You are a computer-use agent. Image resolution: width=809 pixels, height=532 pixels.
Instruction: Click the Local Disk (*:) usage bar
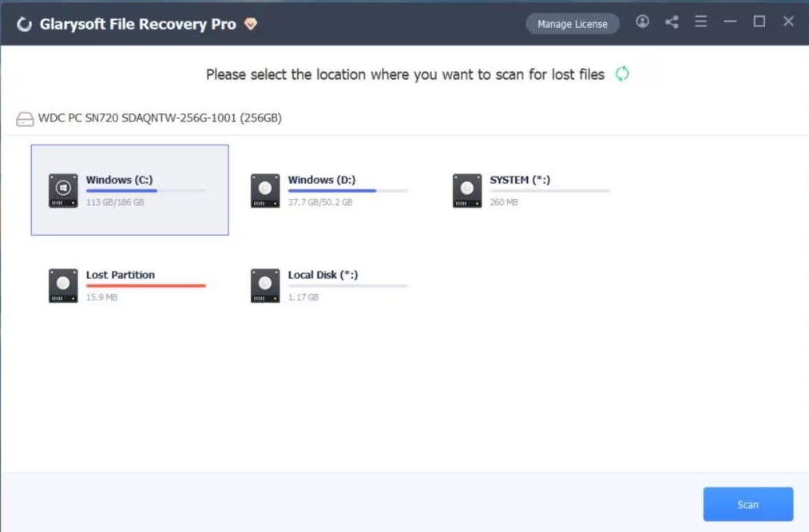point(347,286)
